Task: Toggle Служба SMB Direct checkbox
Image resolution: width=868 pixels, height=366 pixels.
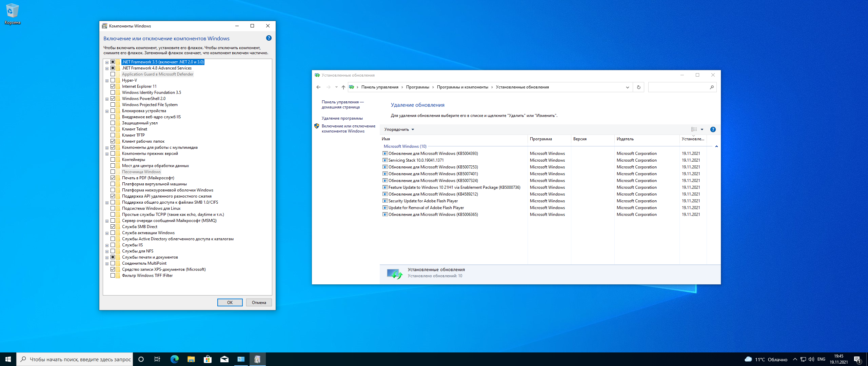Action: (x=113, y=227)
